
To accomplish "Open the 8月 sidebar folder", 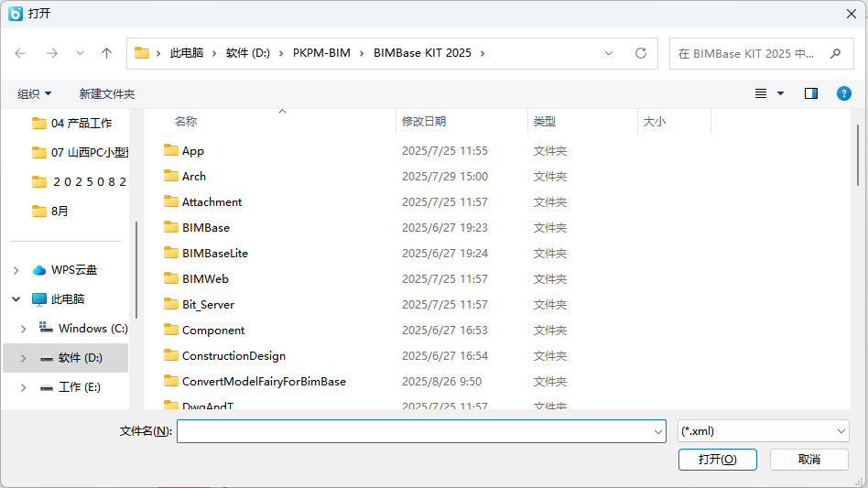I will 60,211.
